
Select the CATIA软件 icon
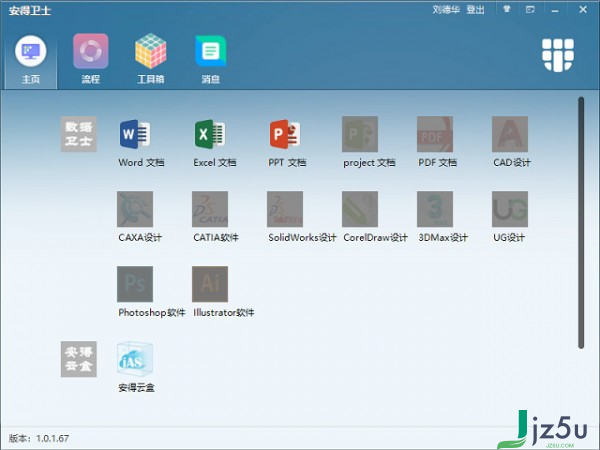(x=210, y=209)
